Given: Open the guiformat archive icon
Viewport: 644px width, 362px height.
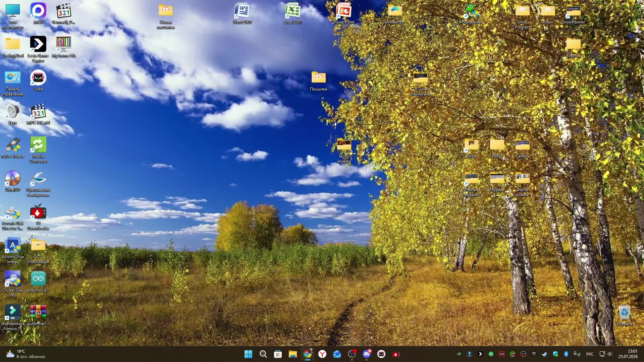Looking at the screenshot, I should click(38, 315).
